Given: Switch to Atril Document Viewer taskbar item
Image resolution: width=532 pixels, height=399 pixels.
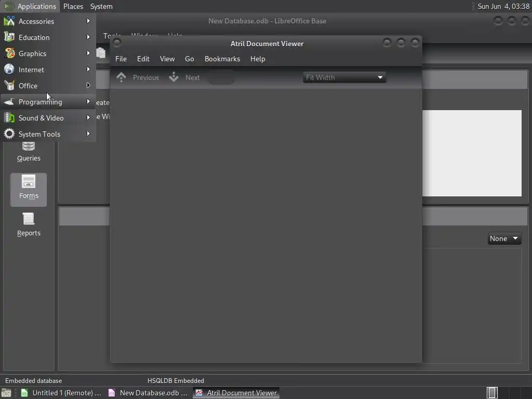Looking at the screenshot, I should click(236, 393).
